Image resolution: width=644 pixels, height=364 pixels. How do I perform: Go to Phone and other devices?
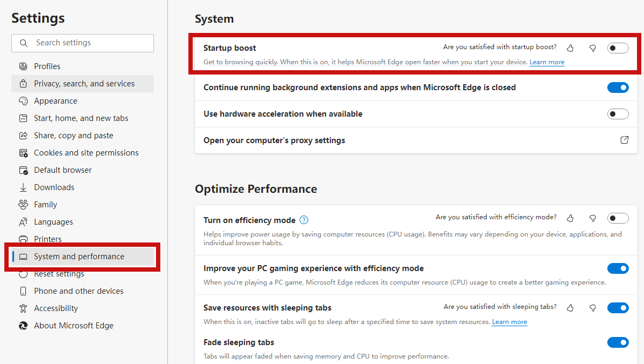point(83,291)
